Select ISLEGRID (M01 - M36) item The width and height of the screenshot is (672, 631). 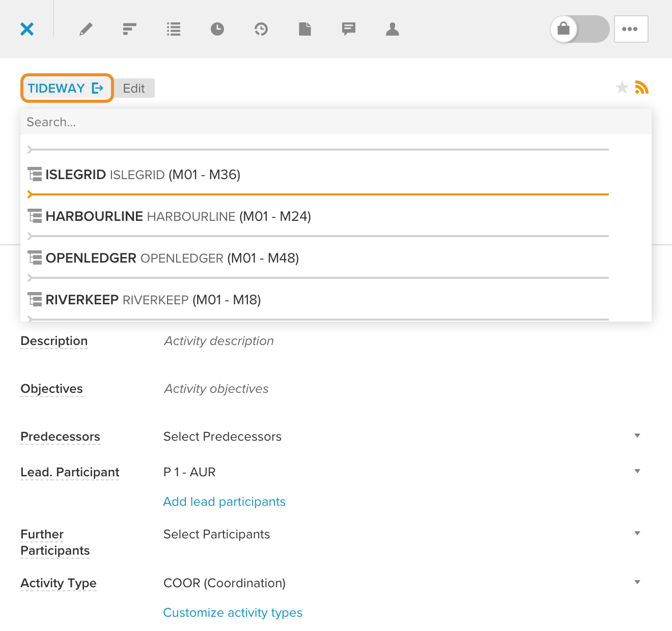(319, 175)
